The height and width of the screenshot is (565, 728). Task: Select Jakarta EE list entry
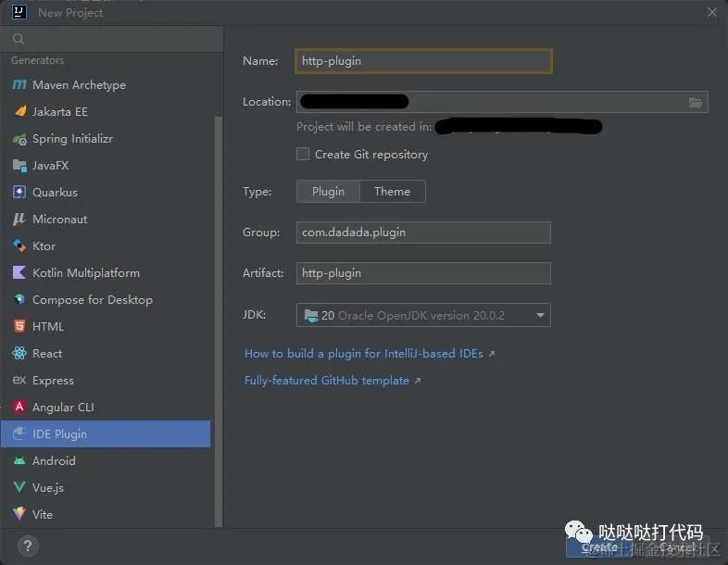[106, 112]
